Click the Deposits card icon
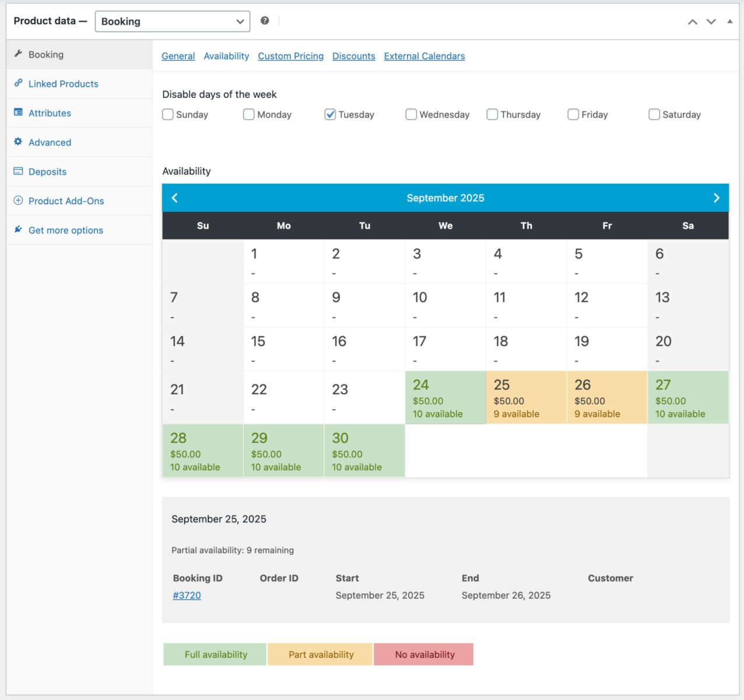The width and height of the screenshot is (744, 700). [18, 171]
